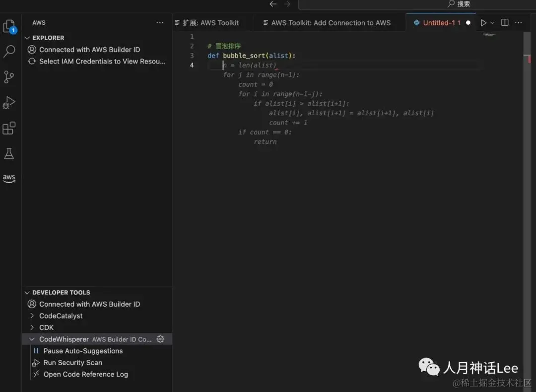Split the editor to the right
This screenshot has height=392, width=536.
[x=505, y=22]
